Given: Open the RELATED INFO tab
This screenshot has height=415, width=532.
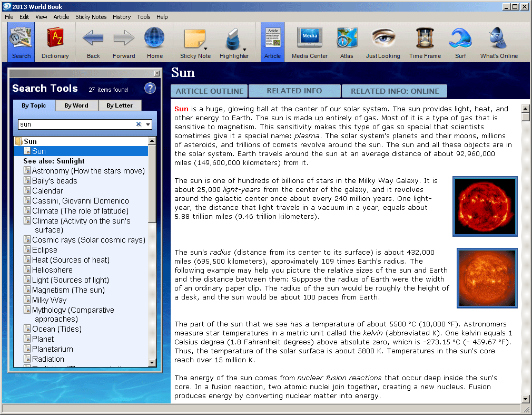Looking at the screenshot, I should 294,91.
